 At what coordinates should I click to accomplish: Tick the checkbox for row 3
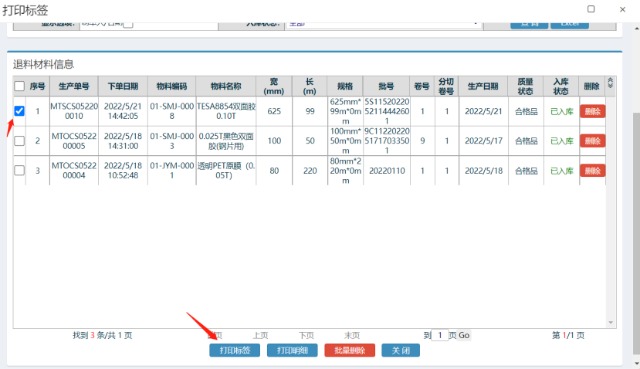(x=19, y=170)
